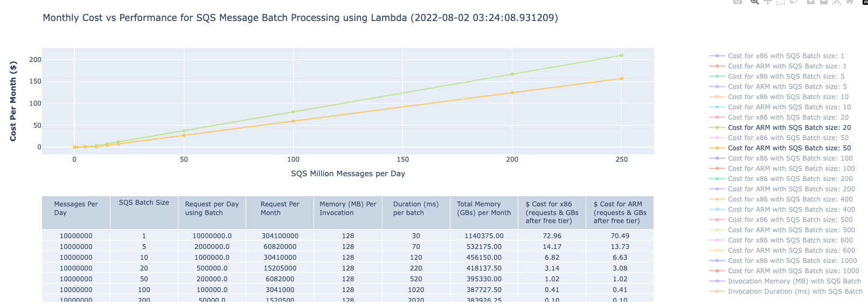
Task: Click green ARM batch 20 point at 250
Action: pyautogui.click(x=622, y=56)
